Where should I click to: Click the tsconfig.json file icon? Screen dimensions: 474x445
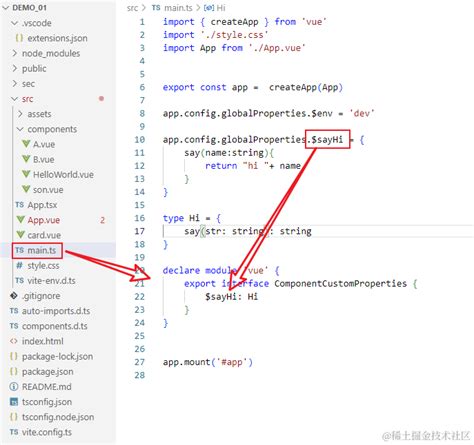tap(14, 402)
